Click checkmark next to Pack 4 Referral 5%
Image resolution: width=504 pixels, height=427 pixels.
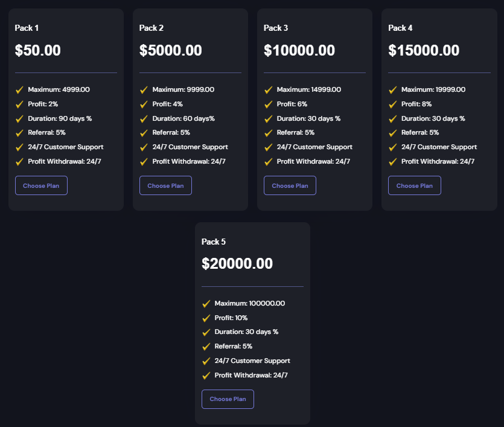[392, 133]
